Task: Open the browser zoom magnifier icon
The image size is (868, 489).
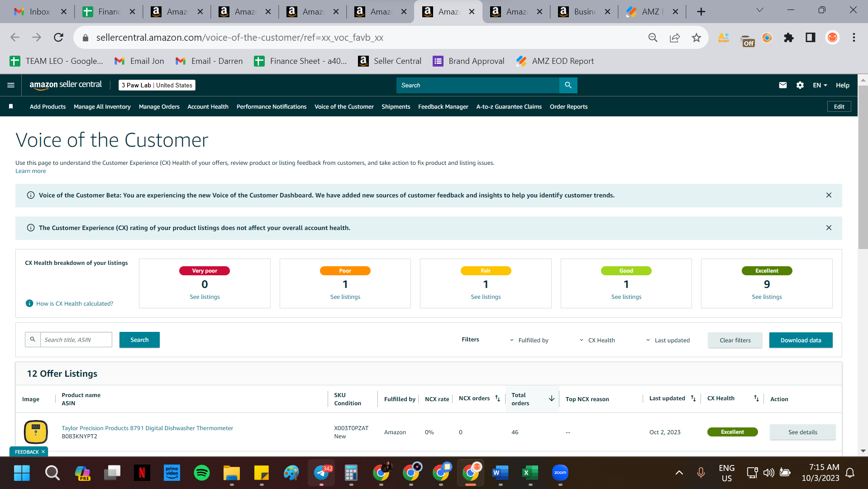Action: (x=653, y=38)
